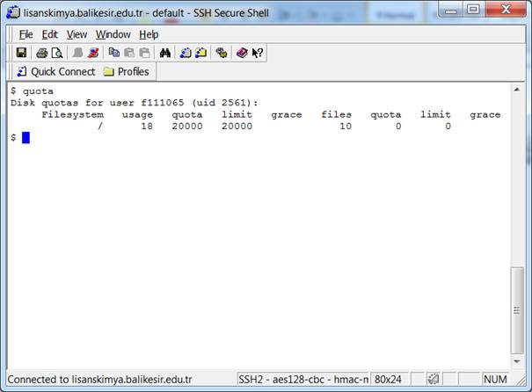This screenshot has height=392, width=532.
Task: Click the Help book icon
Action: click(242, 53)
